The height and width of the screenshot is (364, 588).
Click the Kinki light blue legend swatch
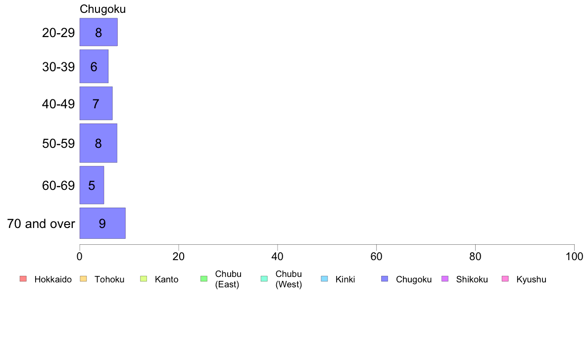tap(324, 279)
